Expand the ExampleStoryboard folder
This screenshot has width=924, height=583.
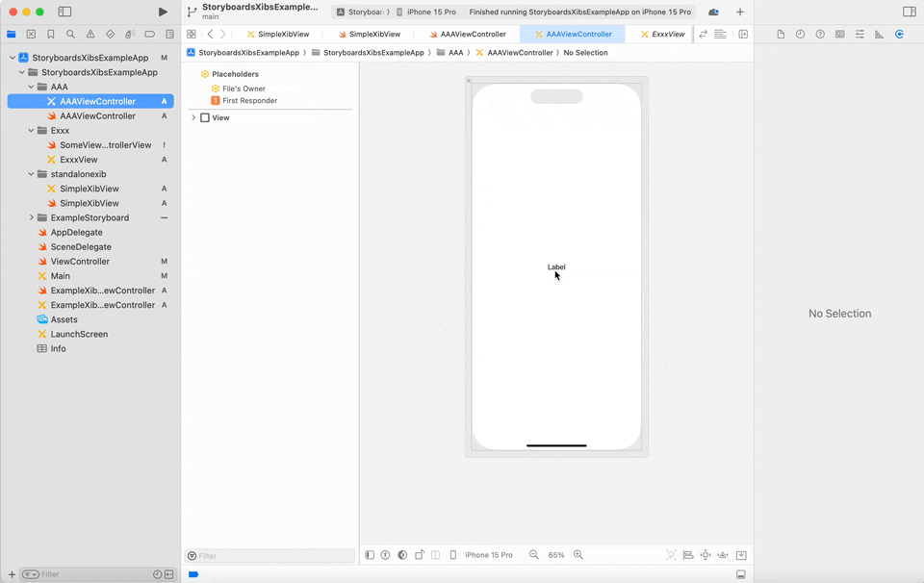click(32, 217)
